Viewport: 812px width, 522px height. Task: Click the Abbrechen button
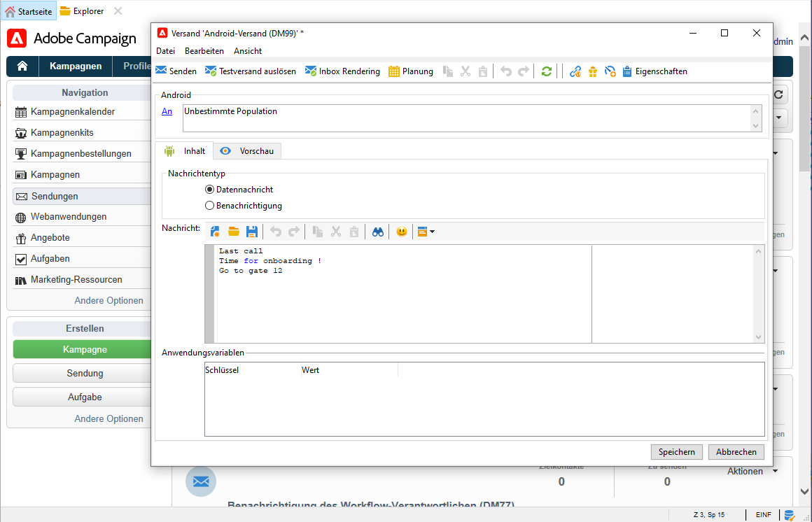point(736,451)
